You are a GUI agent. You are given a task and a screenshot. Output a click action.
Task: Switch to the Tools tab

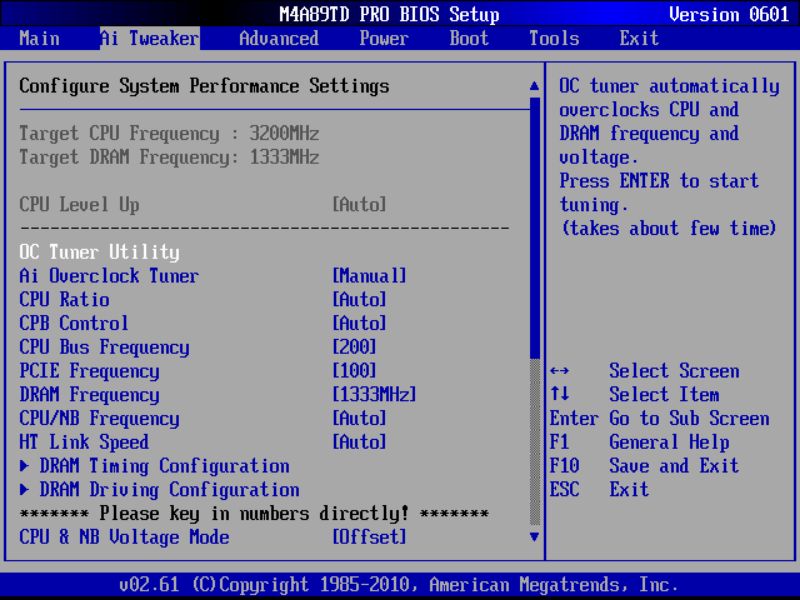point(553,38)
